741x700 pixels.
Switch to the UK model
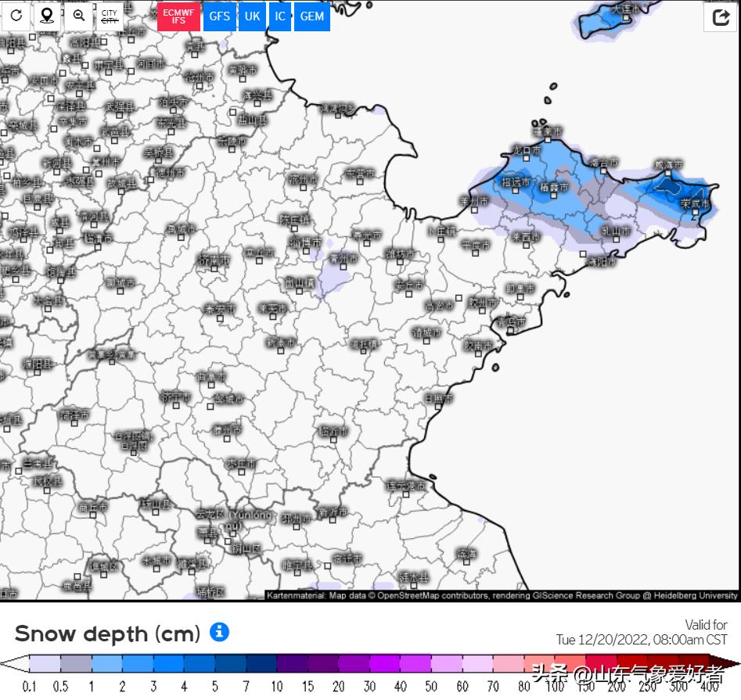[252, 16]
